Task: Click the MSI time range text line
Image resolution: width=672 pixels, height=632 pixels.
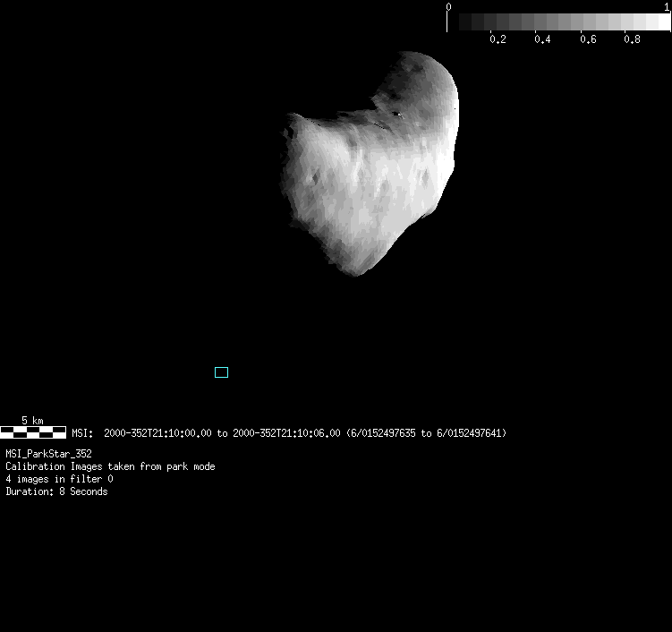Action: tap(289, 433)
